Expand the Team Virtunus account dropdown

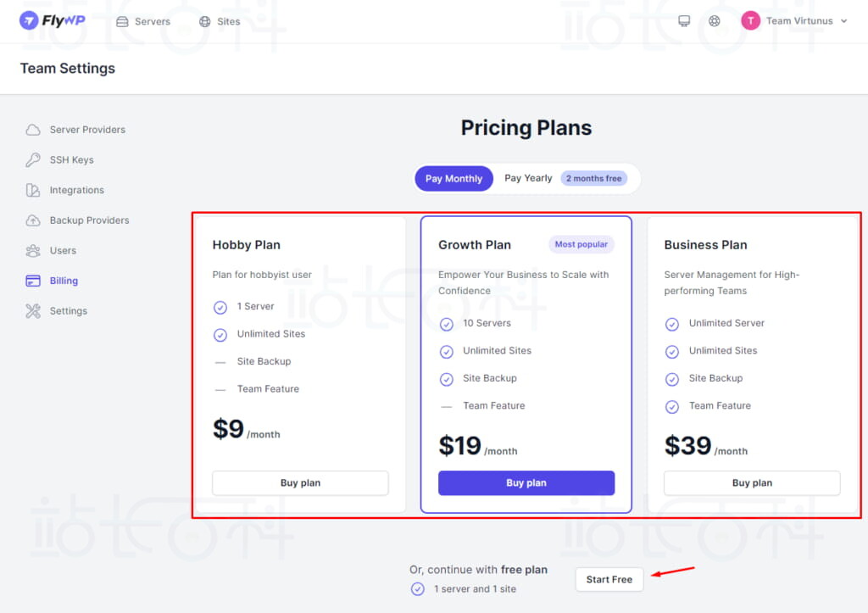(x=843, y=21)
